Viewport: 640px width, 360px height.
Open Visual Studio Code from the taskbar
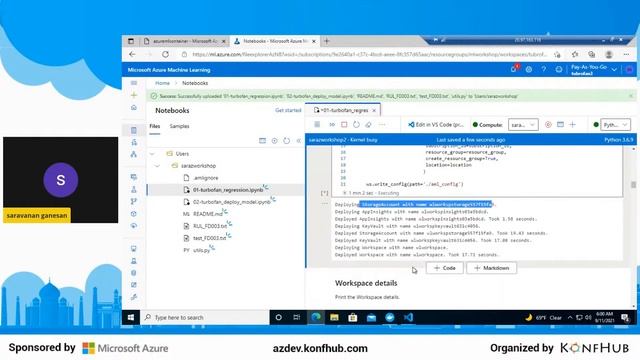point(408,317)
